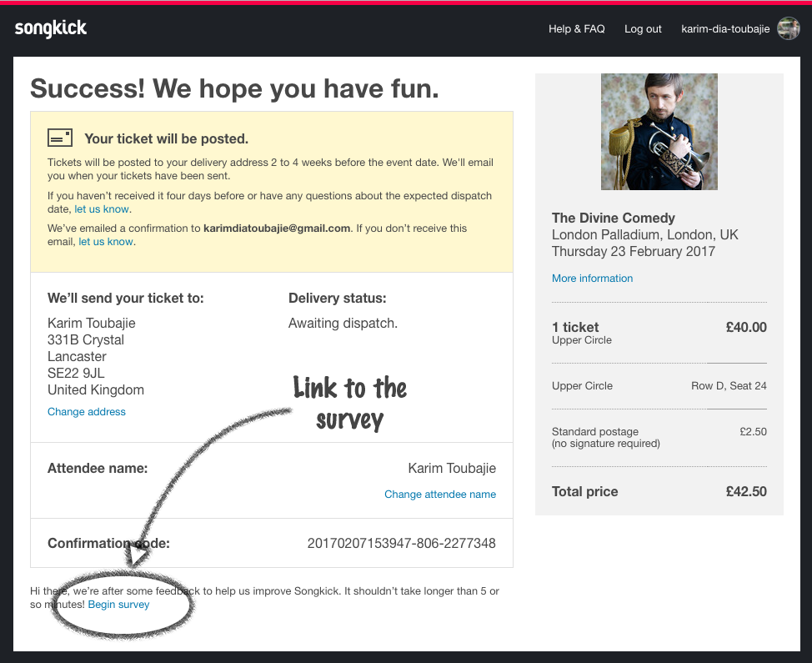The width and height of the screenshot is (812, 663).
Task: Click The Divine Comedy artist photo
Action: pos(659,132)
